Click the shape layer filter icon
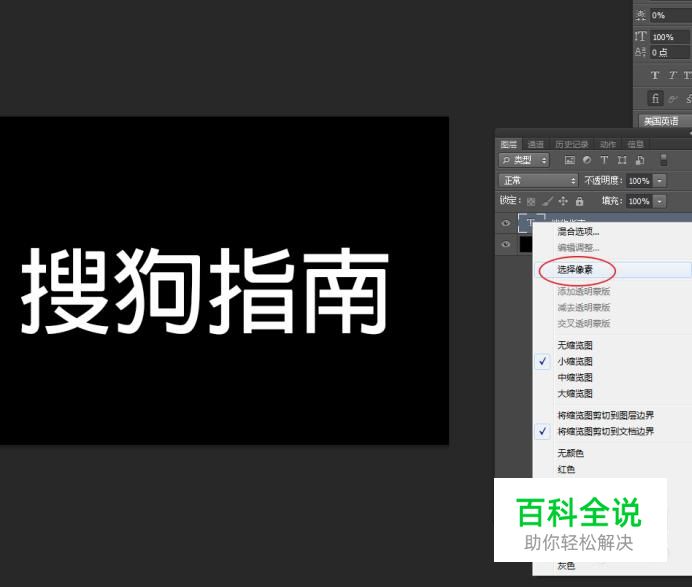Viewport: 692px width, 587px height. (622, 160)
